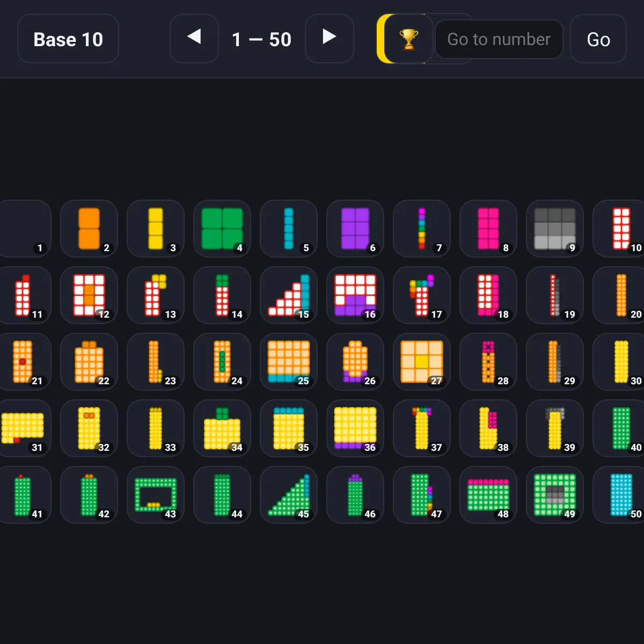Choose the orange two-block tile numbered 2
Viewport: 644px width, 644px height.
[89, 229]
